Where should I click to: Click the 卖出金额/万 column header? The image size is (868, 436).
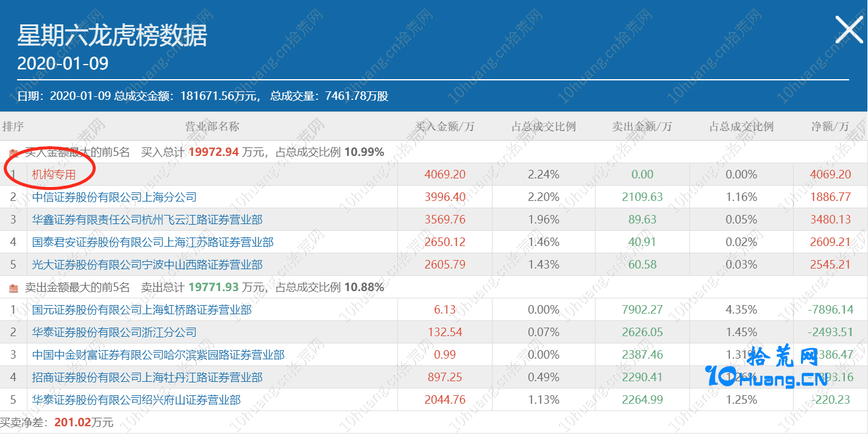click(642, 127)
